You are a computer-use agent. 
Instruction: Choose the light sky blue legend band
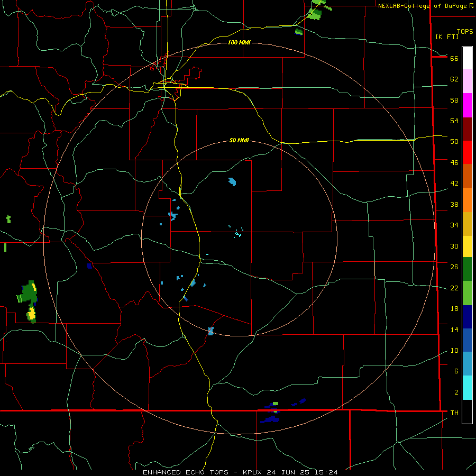(x=467, y=364)
